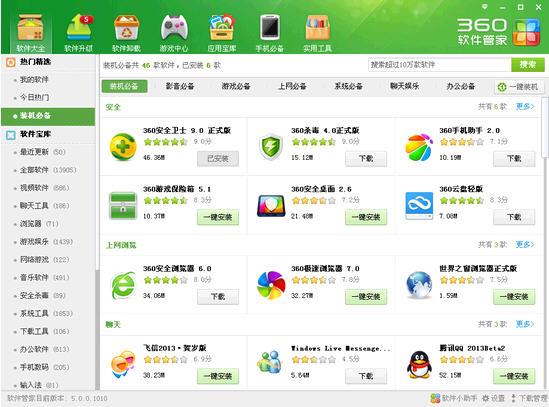The image size is (549, 407).
Task: Select 聊天工具 category in the sidebar
Action: point(44,206)
